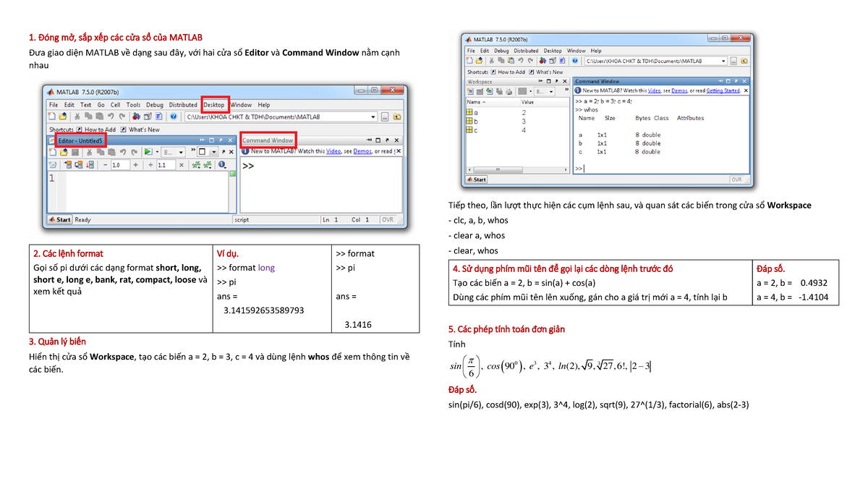Open the Simulink Library Browser toolbar icon
The width and height of the screenshot is (868, 479).
tap(136, 115)
